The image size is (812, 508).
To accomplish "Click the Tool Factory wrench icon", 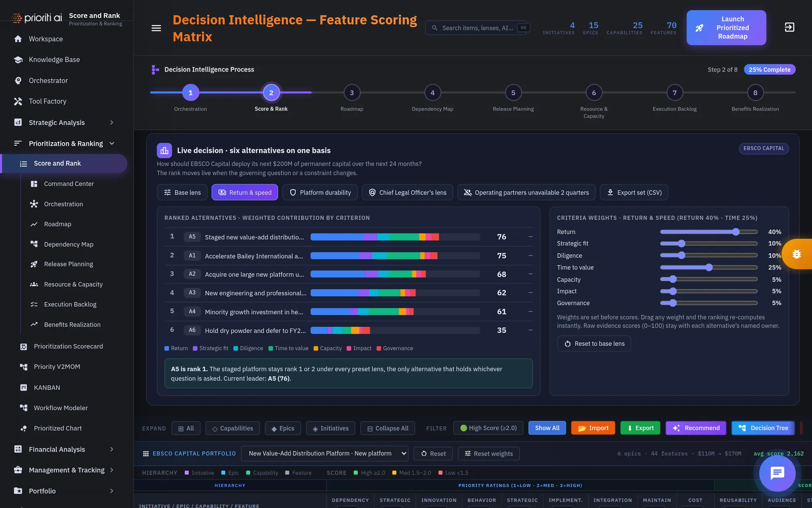I will 18,101.
